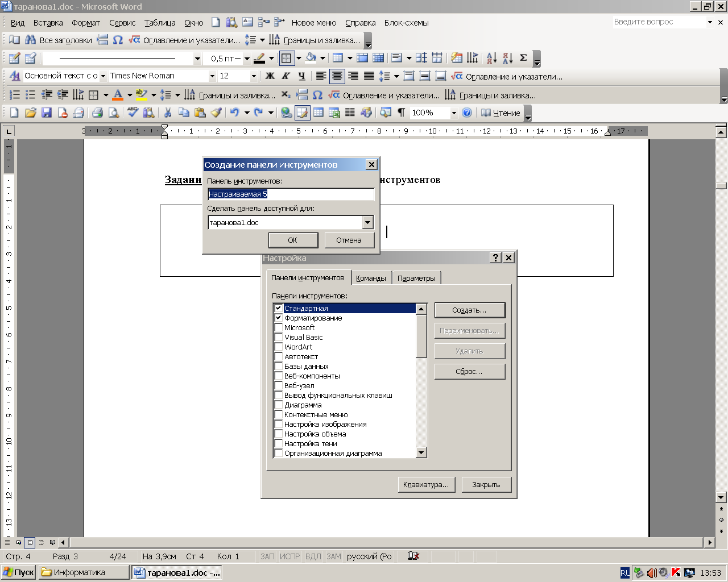This screenshot has height=582, width=728.
Task: Click the Print Preview icon
Action: tap(114, 113)
